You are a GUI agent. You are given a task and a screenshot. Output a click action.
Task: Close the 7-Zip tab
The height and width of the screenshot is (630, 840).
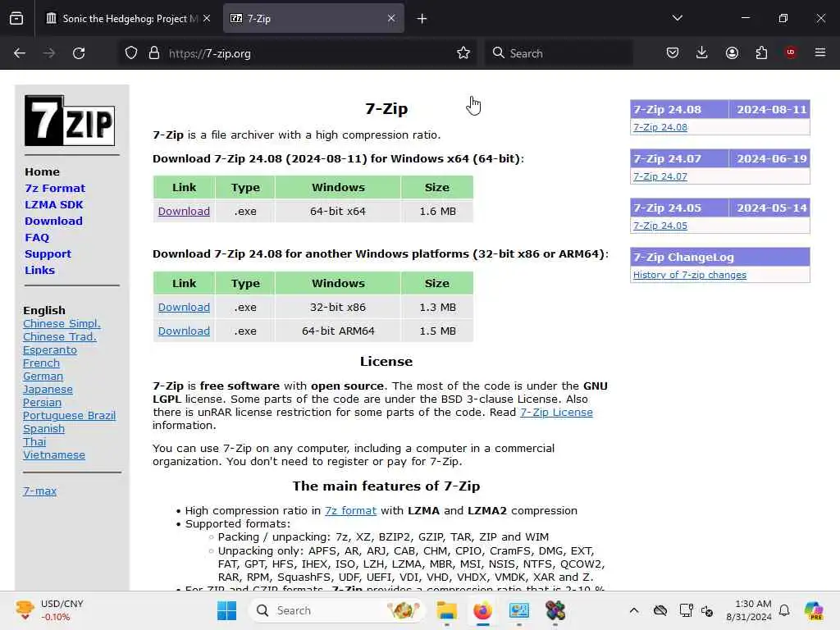[x=391, y=18]
